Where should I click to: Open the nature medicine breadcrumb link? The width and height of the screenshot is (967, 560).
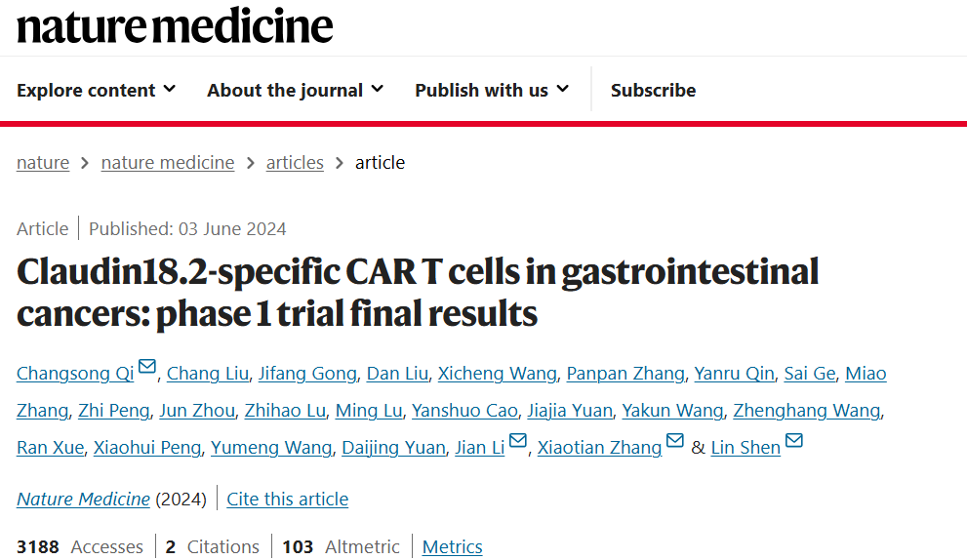(168, 162)
